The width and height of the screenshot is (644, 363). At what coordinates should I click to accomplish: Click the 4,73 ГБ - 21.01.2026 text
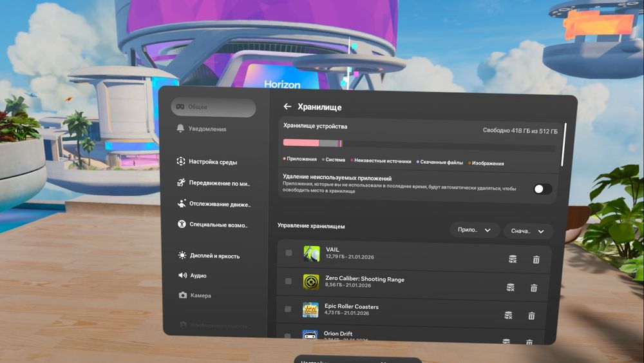346,313
